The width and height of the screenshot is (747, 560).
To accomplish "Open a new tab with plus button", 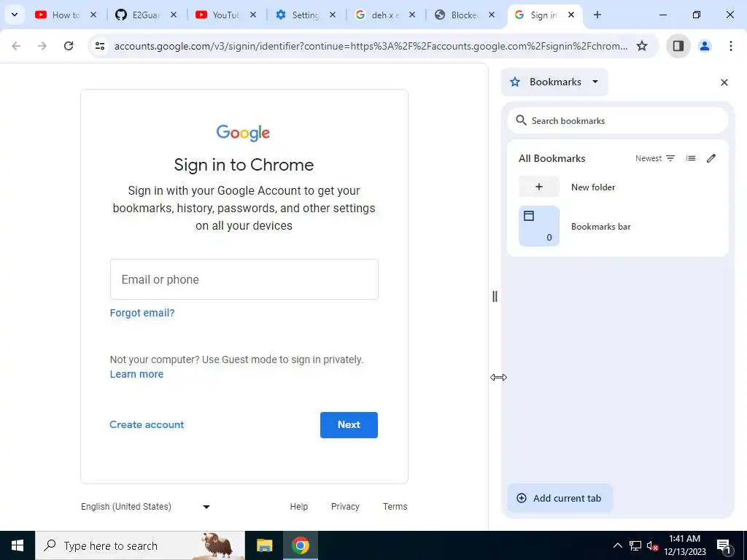I will coord(597,15).
